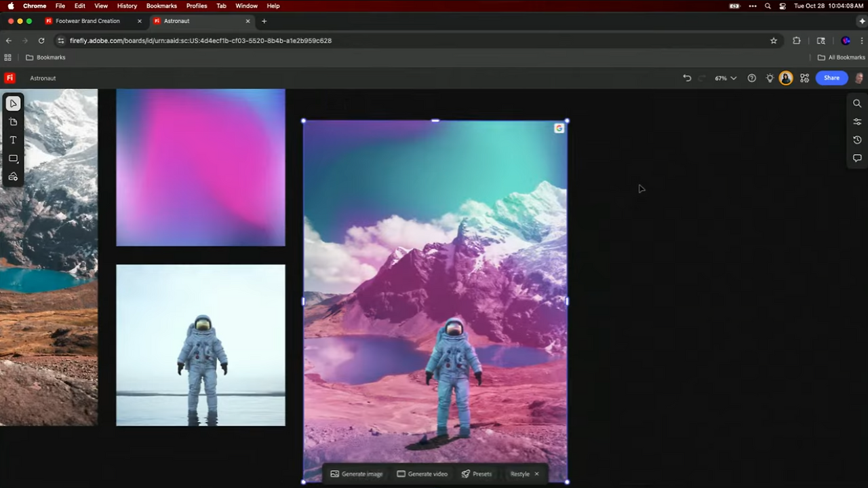Open the History menu
The height and width of the screenshot is (488, 868).
click(127, 5)
